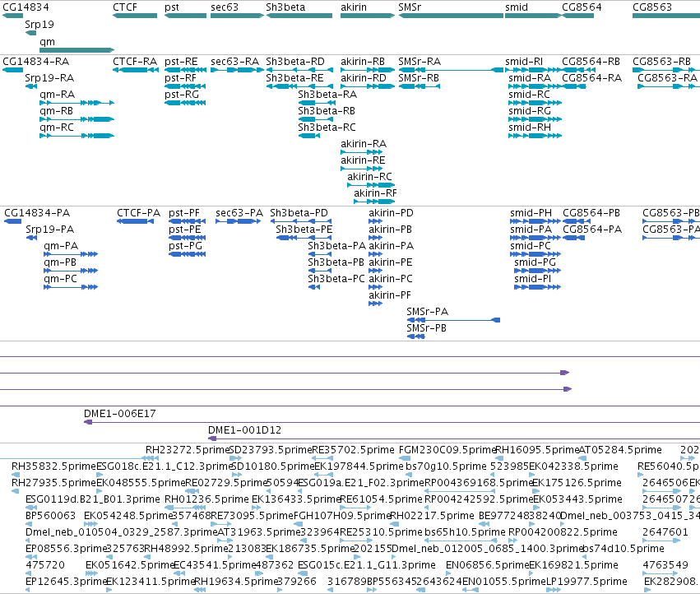Click the sec63-PA protein label
Screen dimensions: 700x594
pos(239,212)
